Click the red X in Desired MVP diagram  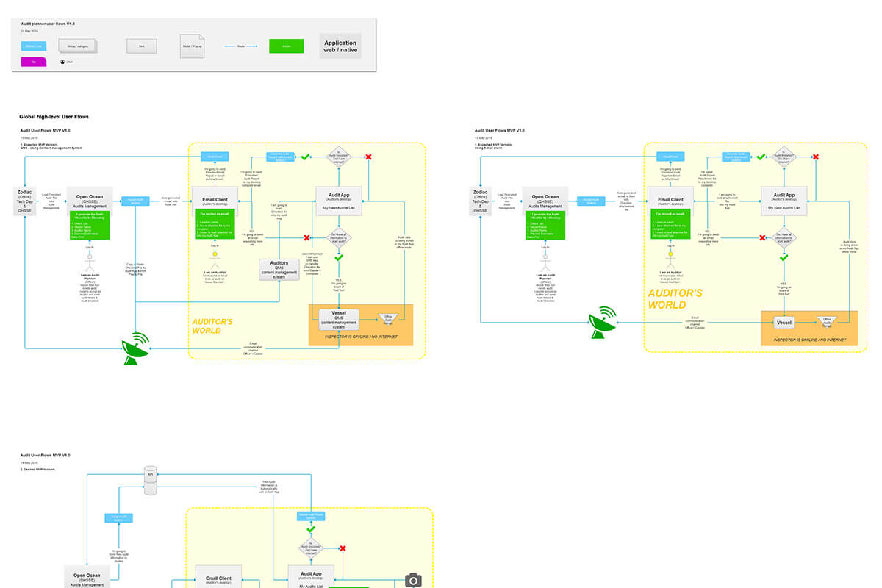[343, 548]
